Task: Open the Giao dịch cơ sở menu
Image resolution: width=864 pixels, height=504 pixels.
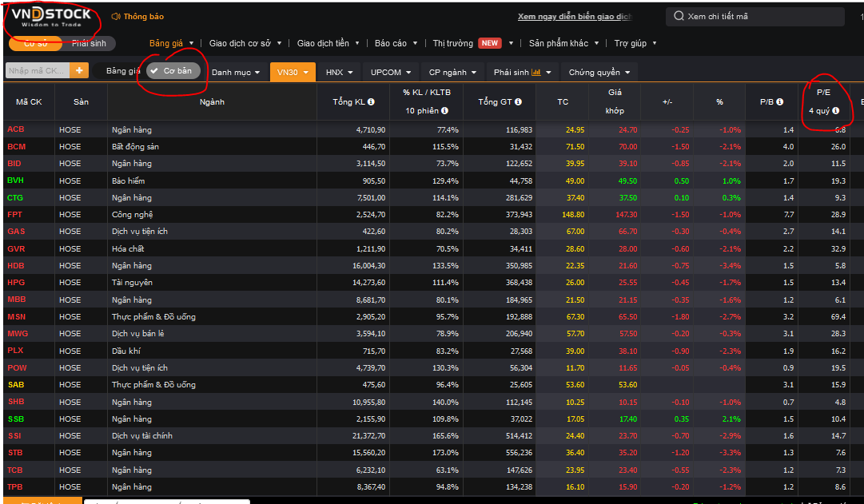Action: [245, 43]
